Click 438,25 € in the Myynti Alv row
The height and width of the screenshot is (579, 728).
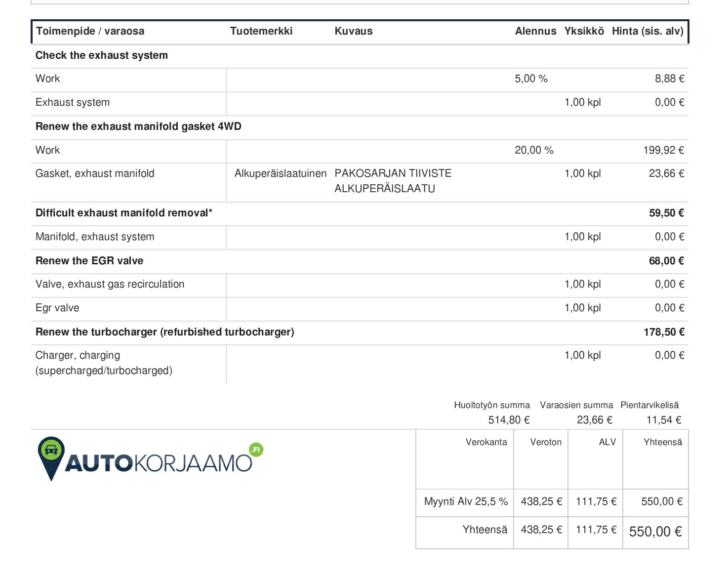pos(541,501)
